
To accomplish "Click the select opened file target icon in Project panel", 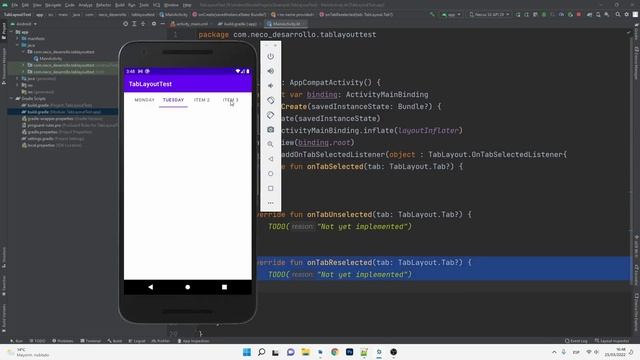I will tap(125, 24).
